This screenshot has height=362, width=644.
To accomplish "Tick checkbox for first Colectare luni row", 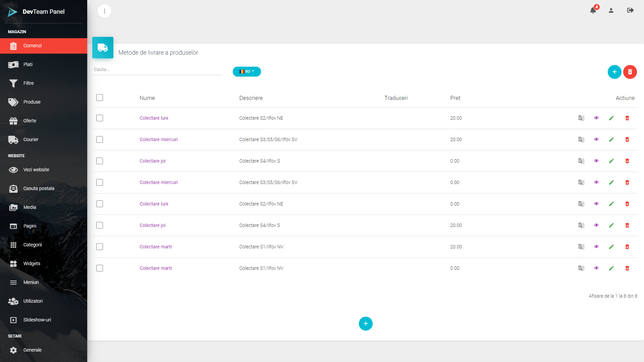I will [100, 118].
